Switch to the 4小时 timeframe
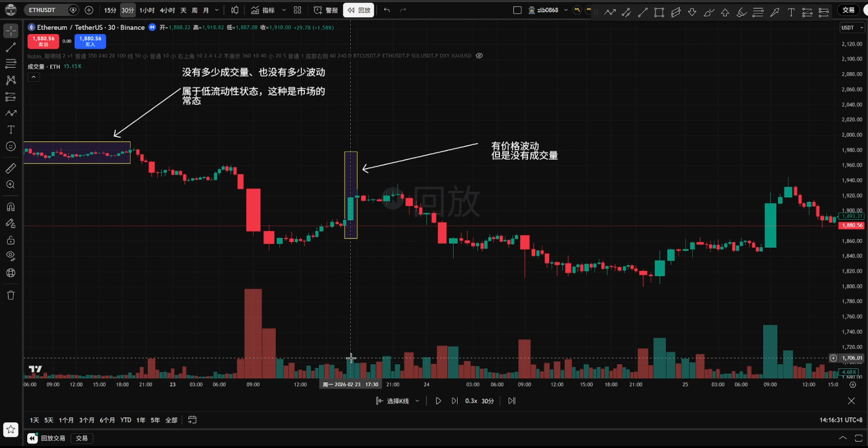Screen dimensions: 868x448 point(167,10)
